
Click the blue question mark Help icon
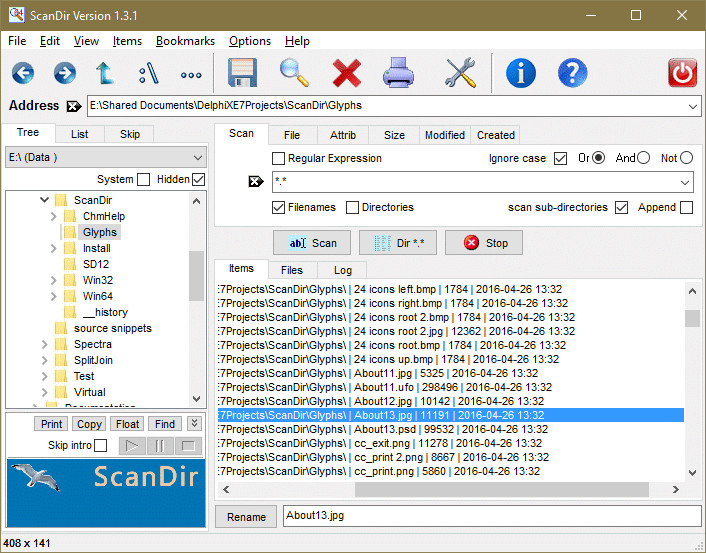click(572, 73)
